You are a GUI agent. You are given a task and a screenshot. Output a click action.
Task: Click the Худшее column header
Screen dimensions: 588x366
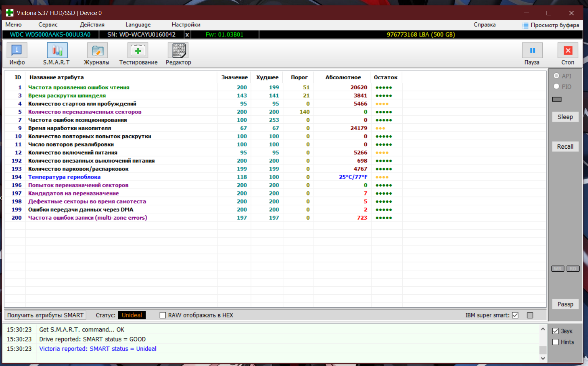pyautogui.click(x=267, y=77)
